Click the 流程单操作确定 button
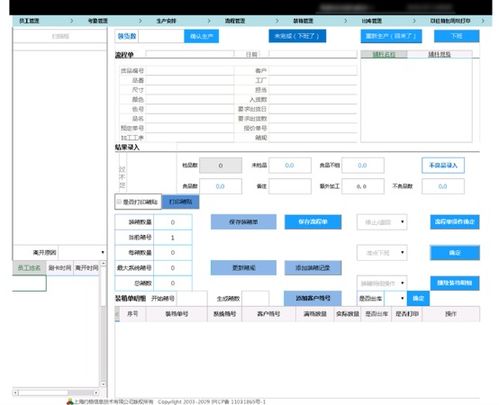Image resolution: width=499 pixels, height=405 pixels. (x=455, y=222)
